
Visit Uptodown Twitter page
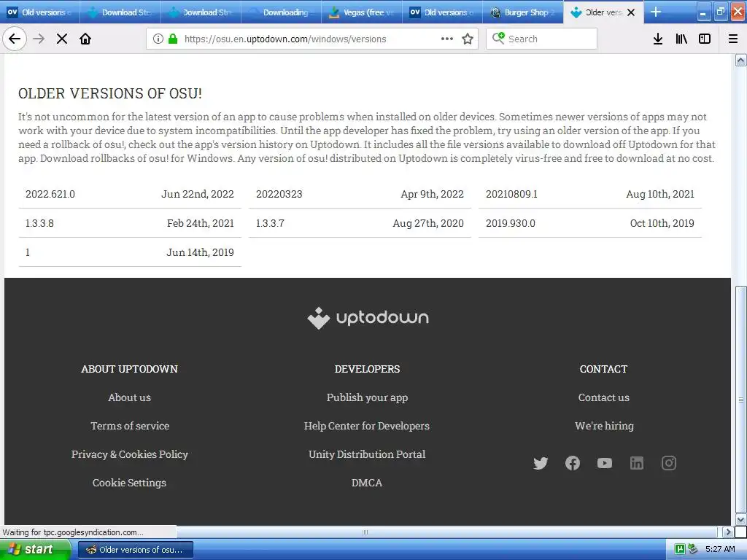[541, 463]
